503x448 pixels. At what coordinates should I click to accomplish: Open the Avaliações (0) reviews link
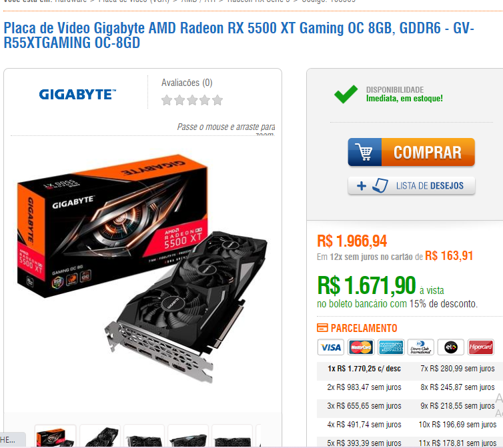pyautogui.click(x=187, y=83)
